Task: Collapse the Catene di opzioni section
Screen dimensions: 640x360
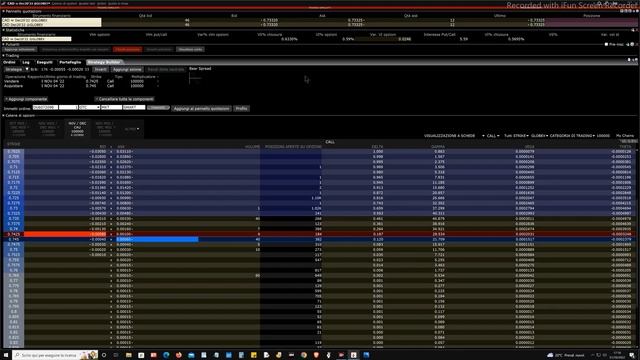Action: coord(4,116)
